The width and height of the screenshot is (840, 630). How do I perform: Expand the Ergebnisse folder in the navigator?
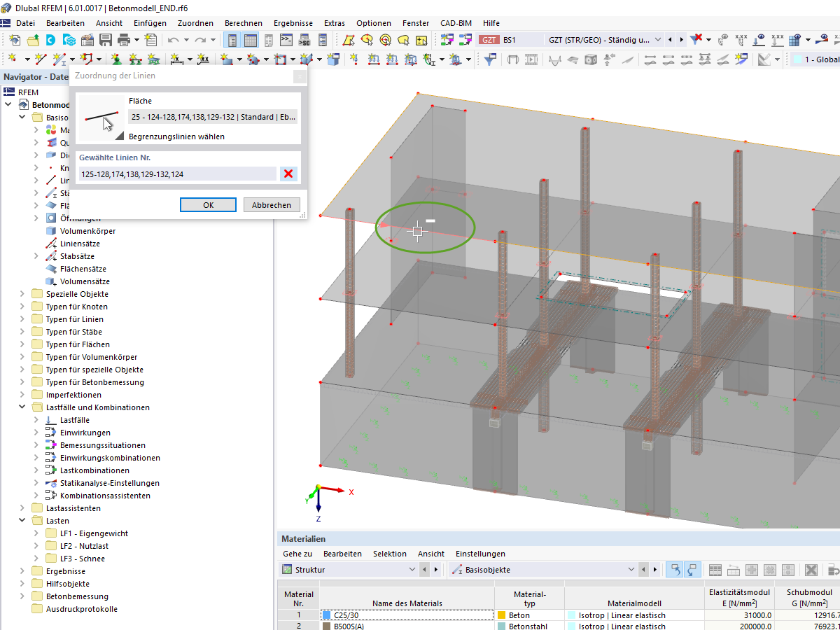point(21,571)
